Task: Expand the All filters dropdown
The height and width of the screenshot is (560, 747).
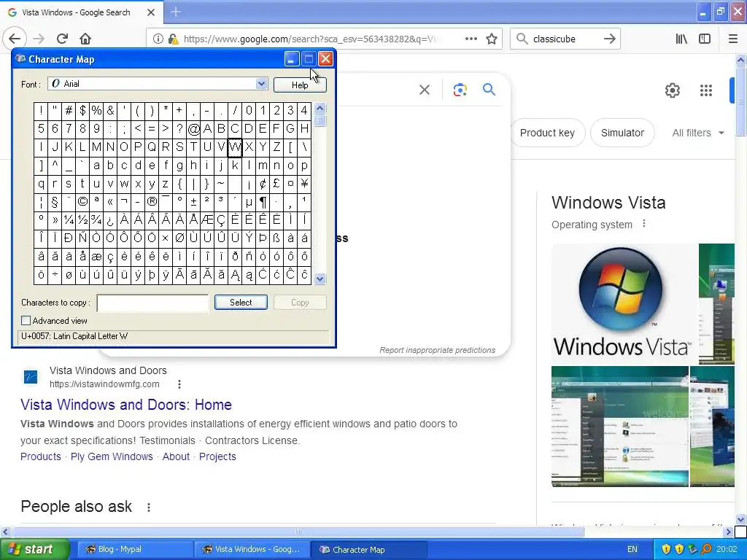Action: pyautogui.click(x=698, y=133)
